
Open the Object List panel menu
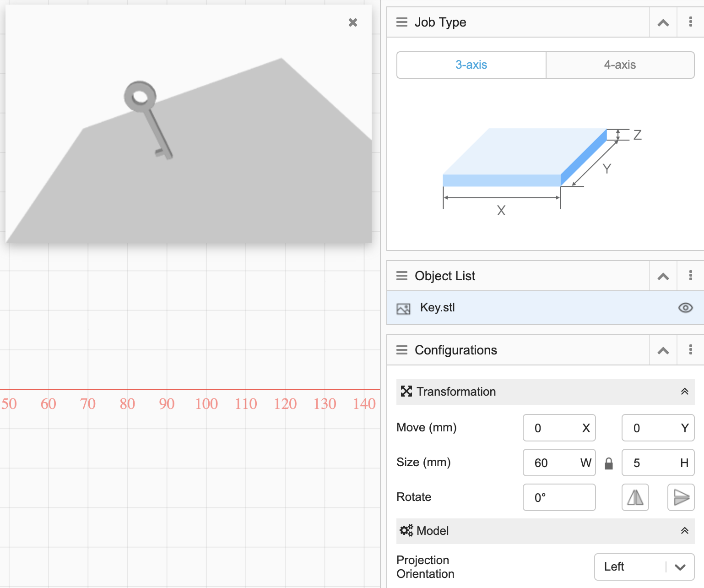[x=401, y=276]
